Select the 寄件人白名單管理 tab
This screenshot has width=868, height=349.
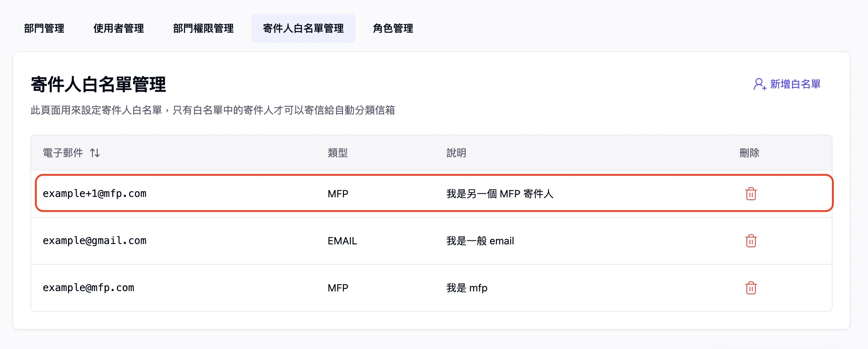click(303, 28)
